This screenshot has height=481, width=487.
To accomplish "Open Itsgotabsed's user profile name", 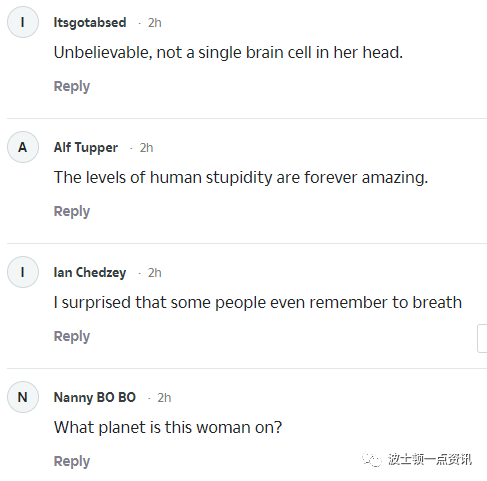I will (x=90, y=23).
